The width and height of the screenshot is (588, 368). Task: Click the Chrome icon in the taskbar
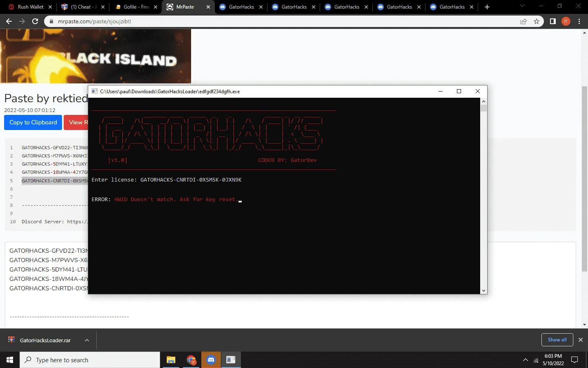click(x=191, y=360)
